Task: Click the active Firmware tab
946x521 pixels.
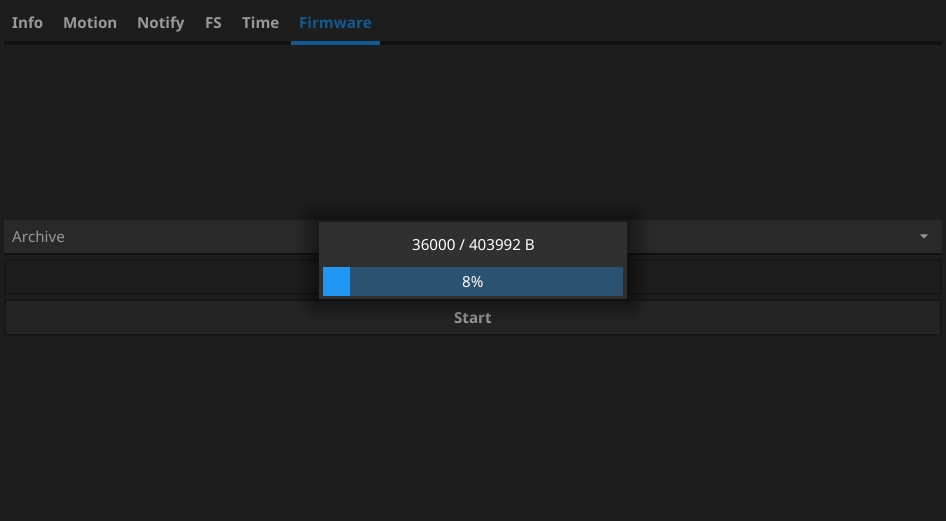Action: 335,22
